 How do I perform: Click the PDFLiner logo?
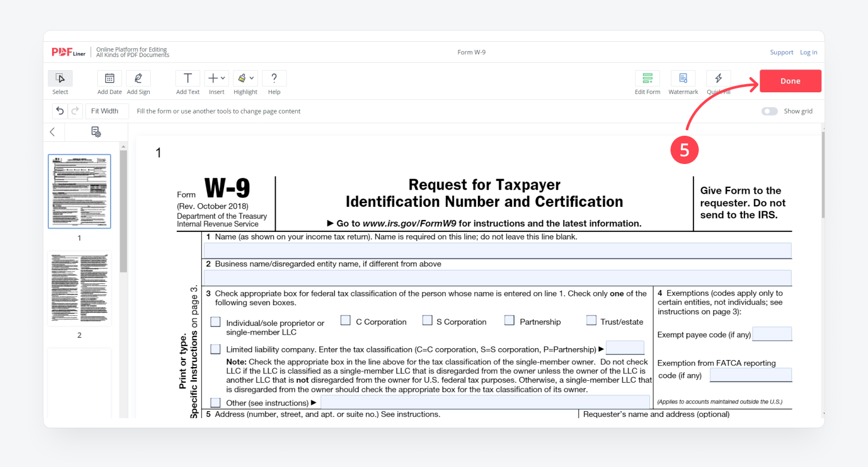[68, 52]
